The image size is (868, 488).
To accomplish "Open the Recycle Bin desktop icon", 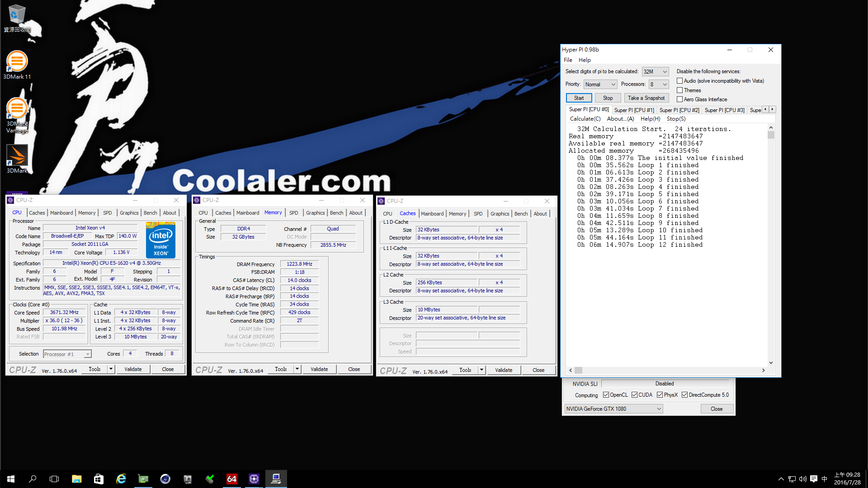I will 17,18.
